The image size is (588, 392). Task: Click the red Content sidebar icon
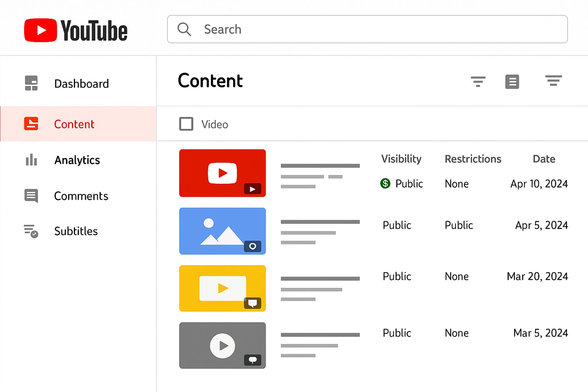point(31,124)
